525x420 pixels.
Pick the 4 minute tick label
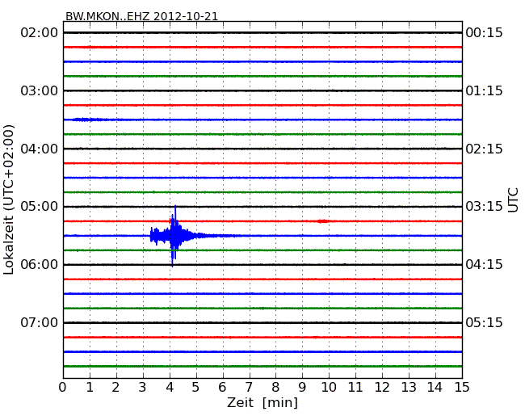point(170,387)
